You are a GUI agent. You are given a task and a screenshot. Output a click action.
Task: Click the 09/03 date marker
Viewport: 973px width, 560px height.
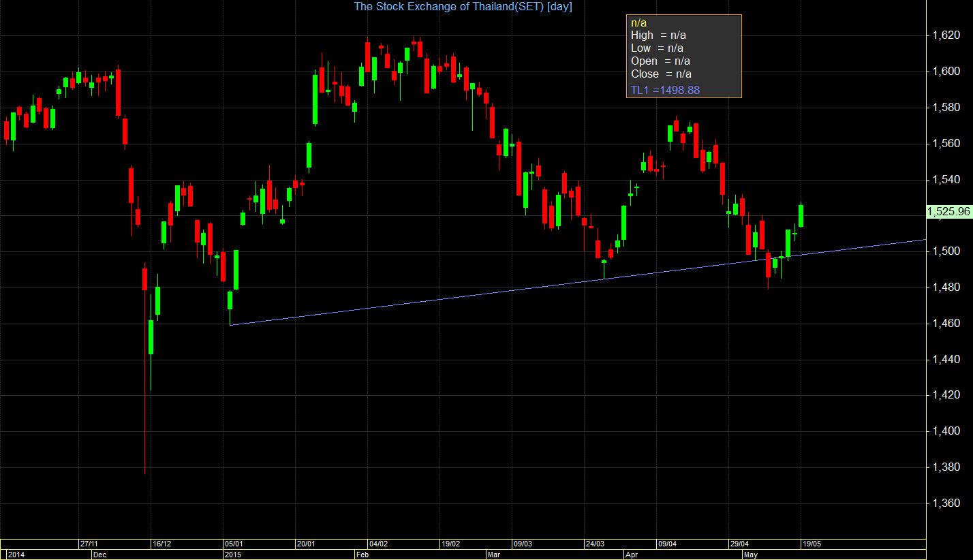click(523, 544)
